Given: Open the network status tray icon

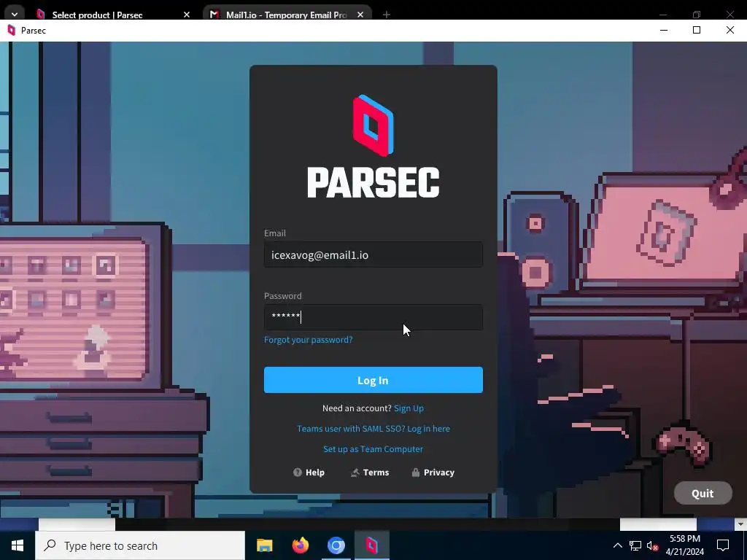Looking at the screenshot, I should (x=635, y=545).
